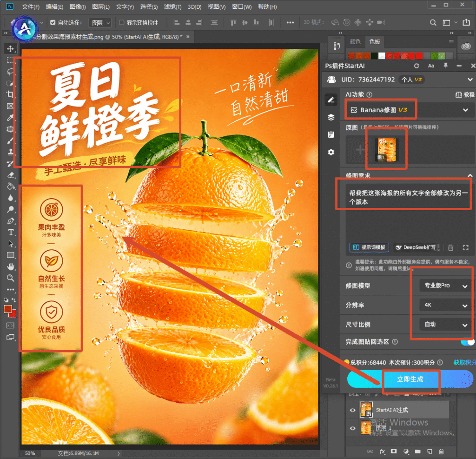The width and height of the screenshot is (476, 459).
Task: Select the Pen tool
Action: tap(10, 221)
